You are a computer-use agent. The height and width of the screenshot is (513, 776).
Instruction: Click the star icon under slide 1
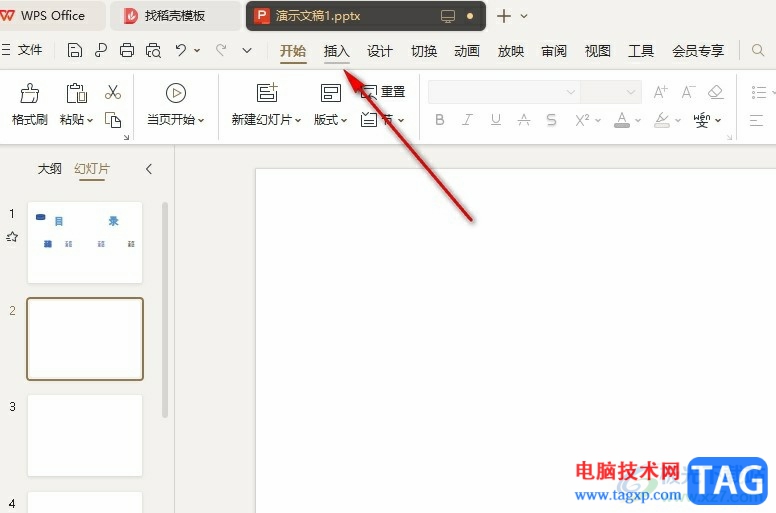pyautogui.click(x=12, y=237)
